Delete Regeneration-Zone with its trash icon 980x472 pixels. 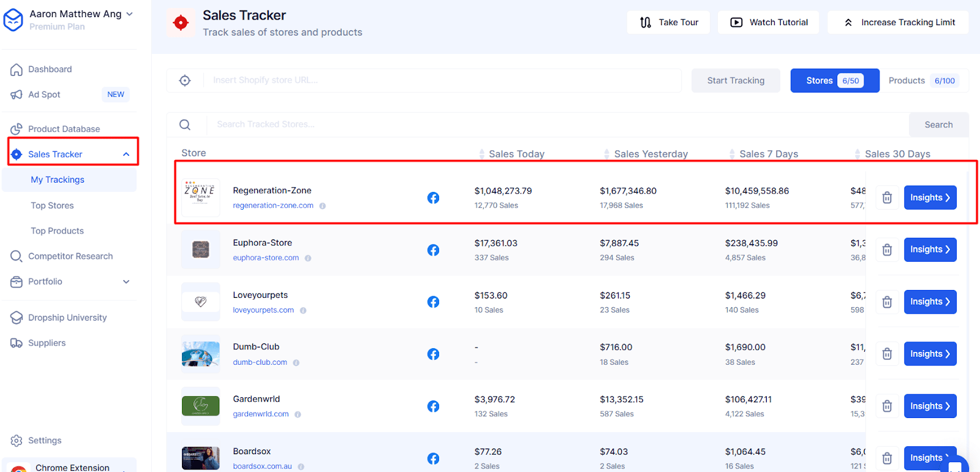point(887,197)
